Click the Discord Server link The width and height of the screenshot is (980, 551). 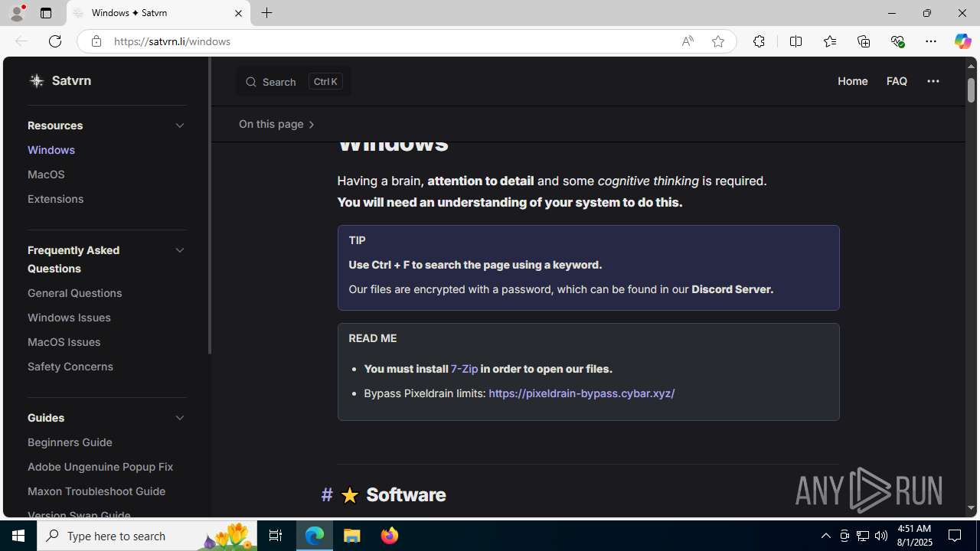point(732,289)
